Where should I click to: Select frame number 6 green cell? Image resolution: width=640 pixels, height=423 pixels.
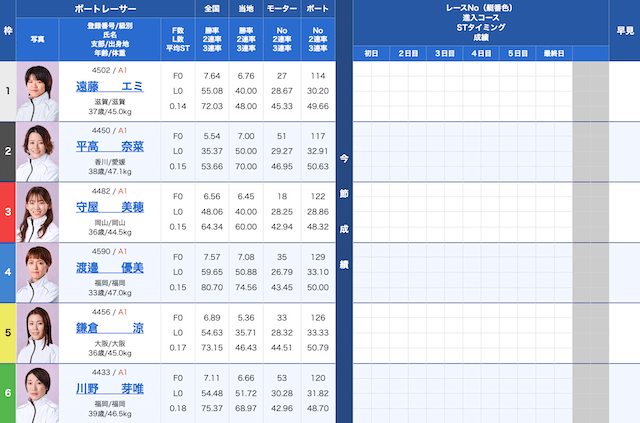pos(8,393)
